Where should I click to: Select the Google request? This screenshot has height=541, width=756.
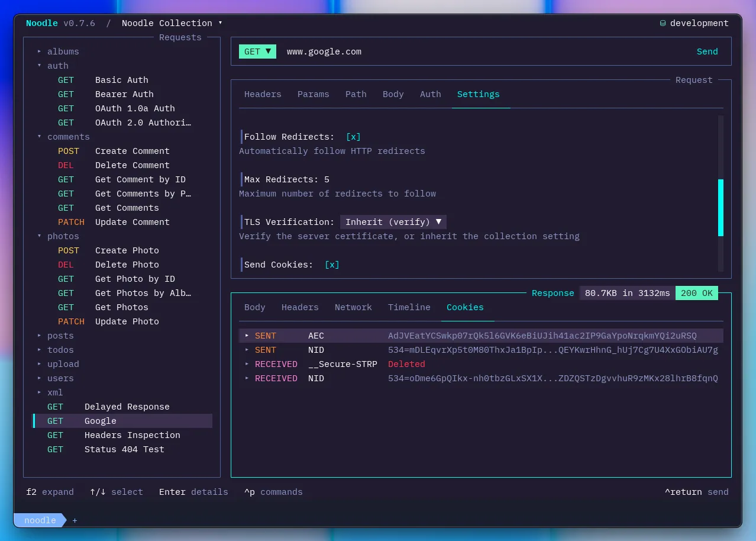122,421
